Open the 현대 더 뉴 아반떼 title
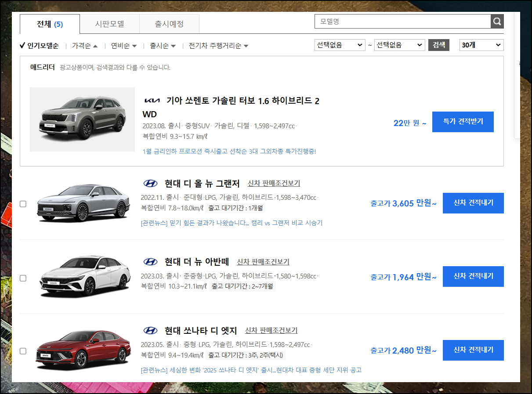The image size is (532, 394). pos(197,262)
